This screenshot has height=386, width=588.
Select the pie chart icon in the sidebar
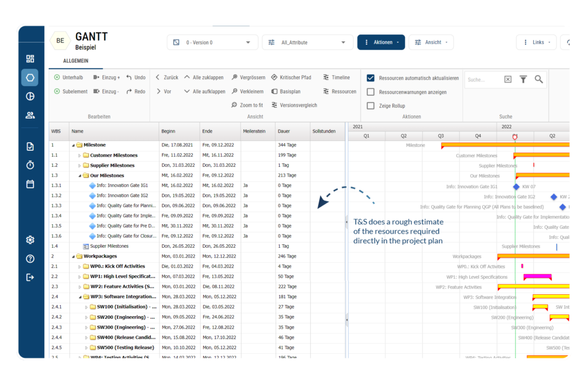pyautogui.click(x=30, y=96)
